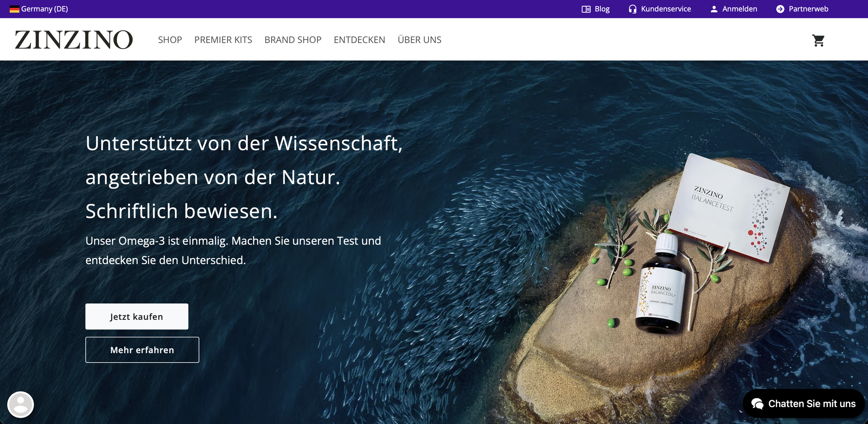Click the round profile avatar icon
Image resolution: width=868 pixels, height=424 pixels.
(20, 404)
